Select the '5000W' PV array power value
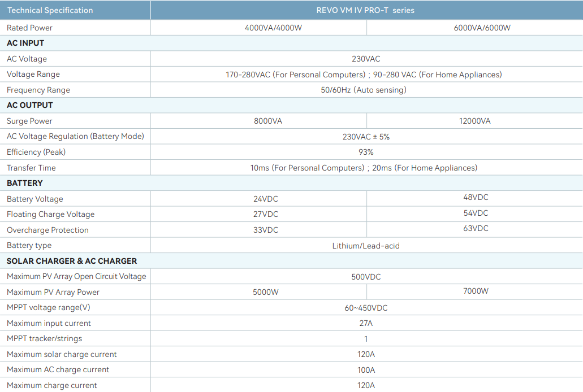The image size is (583, 392). [x=265, y=293]
